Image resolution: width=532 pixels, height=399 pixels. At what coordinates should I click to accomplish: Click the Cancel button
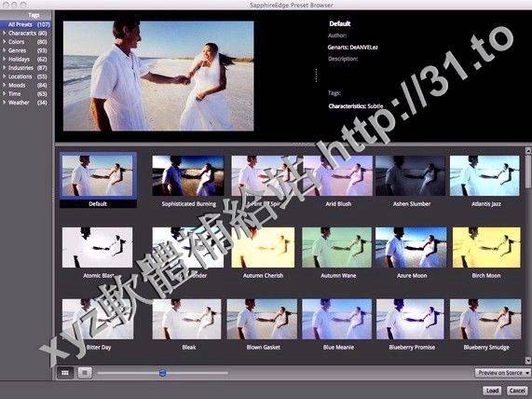(517, 391)
